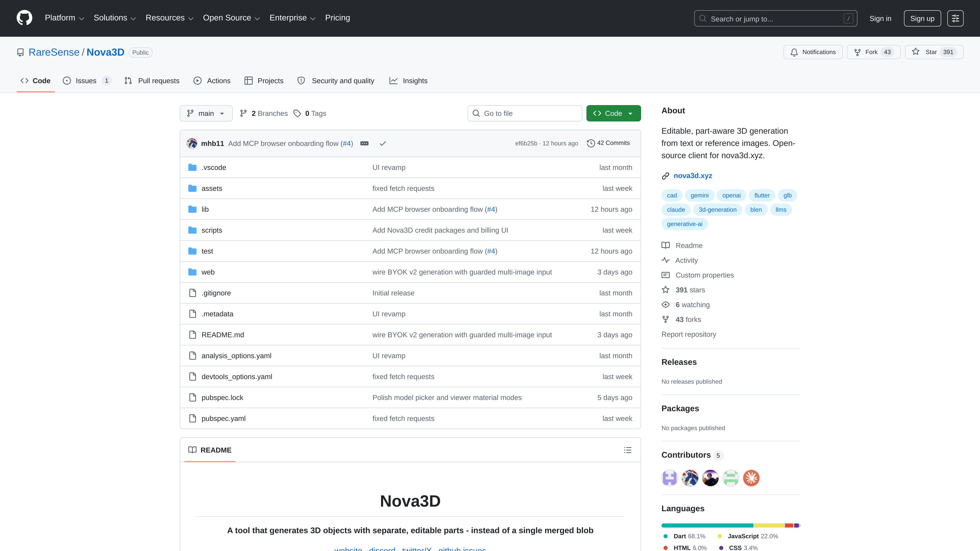
Task: Click the 3d-generation topic tag
Action: (x=717, y=209)
